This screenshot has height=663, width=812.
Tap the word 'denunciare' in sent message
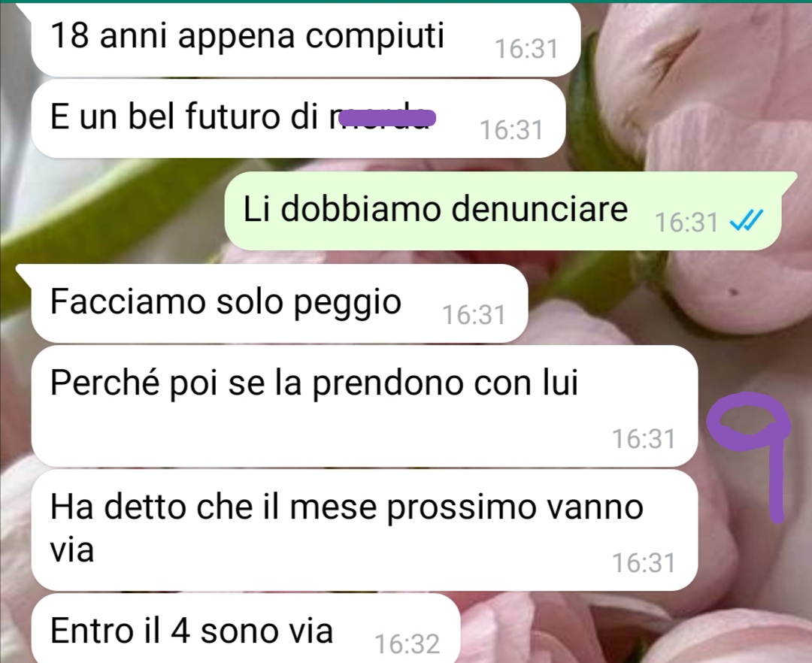pyautogui.click(x=539, y=209)
